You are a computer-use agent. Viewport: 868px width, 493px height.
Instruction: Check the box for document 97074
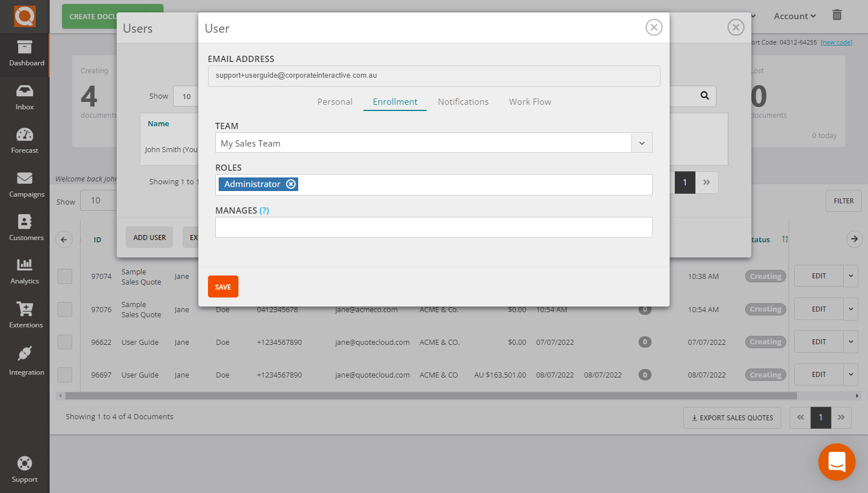tap(65, 276)
